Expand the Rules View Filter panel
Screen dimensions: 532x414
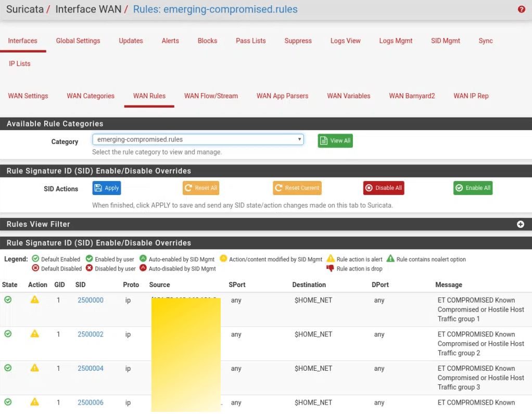point(520,224)
